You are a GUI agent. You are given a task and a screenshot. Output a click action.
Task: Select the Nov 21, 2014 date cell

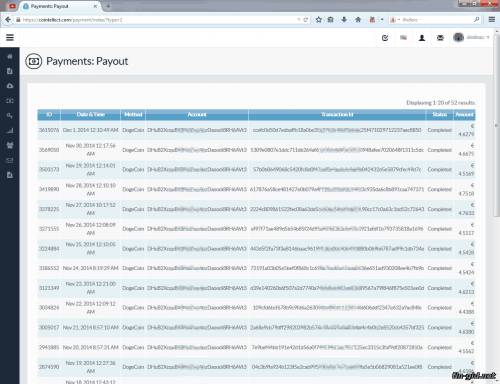pos(91,327)
